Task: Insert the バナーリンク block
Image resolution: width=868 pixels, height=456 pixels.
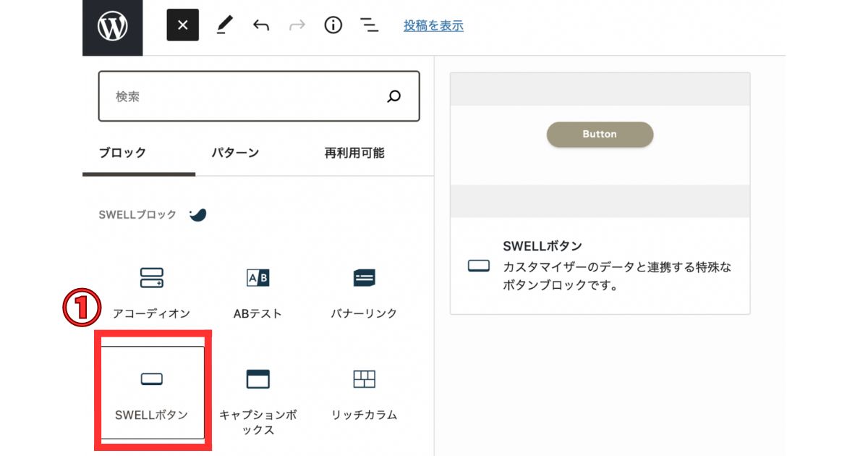Action: 364,292
